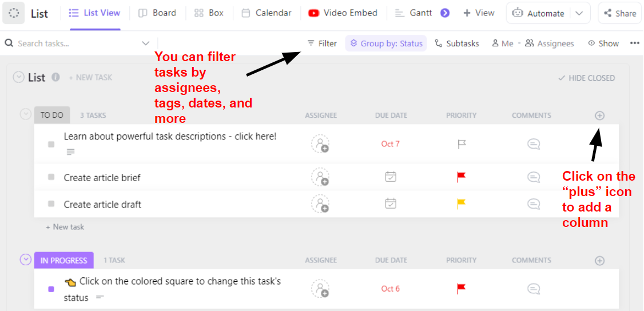Open comments for the IN PROGRESS task

534,289
